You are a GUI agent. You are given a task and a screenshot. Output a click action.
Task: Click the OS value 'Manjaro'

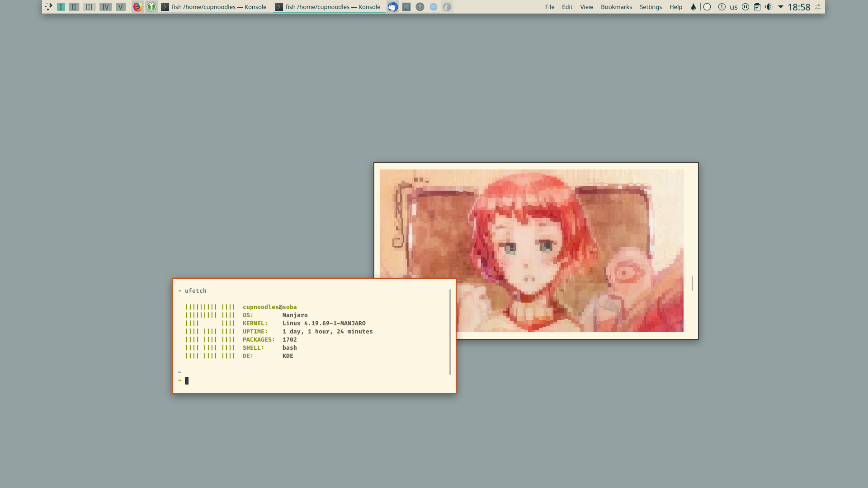295,315
